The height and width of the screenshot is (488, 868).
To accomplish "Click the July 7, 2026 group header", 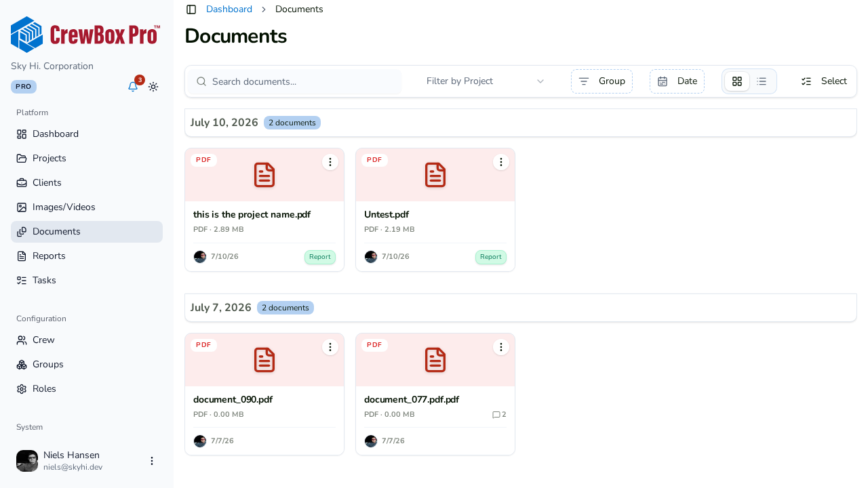I will [521, 308].
